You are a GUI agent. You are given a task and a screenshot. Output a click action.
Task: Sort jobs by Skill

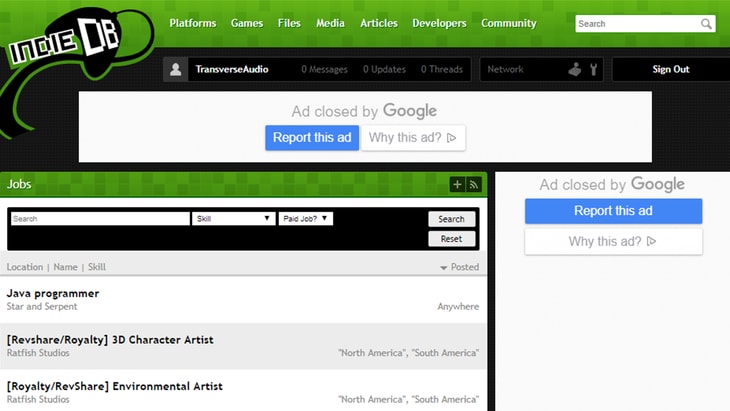tap(97, 267)
